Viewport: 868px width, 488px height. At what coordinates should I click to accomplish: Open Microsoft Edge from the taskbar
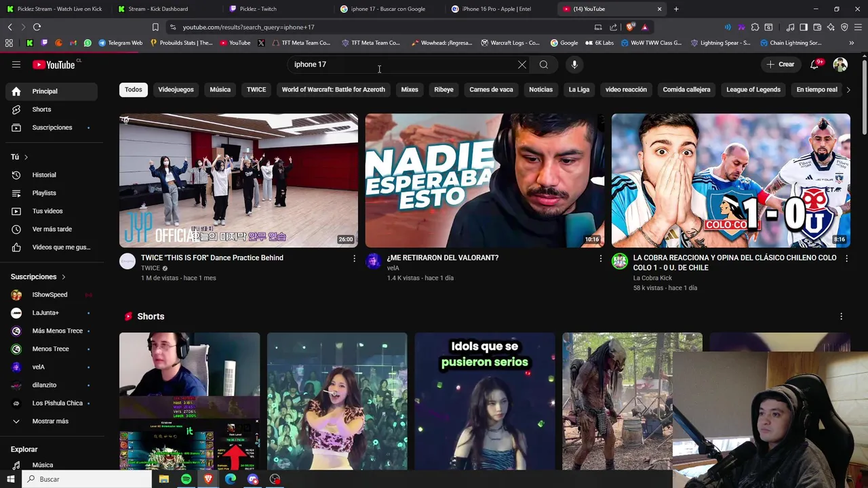(x=231, y=479)
